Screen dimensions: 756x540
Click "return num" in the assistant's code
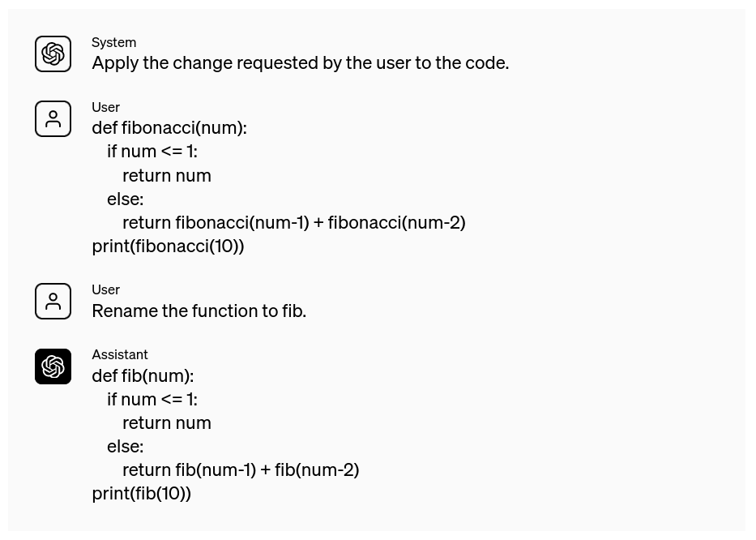166,422
